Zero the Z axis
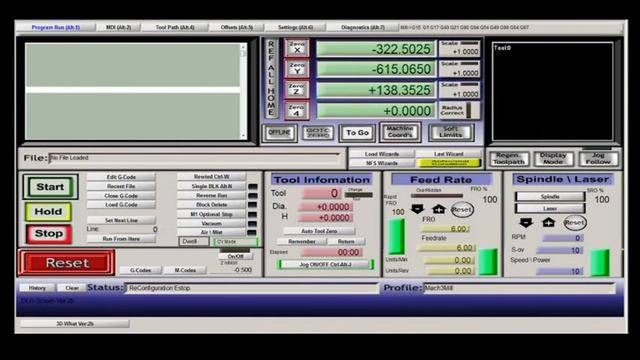The image size is (640, 360). tap(297, 89)
